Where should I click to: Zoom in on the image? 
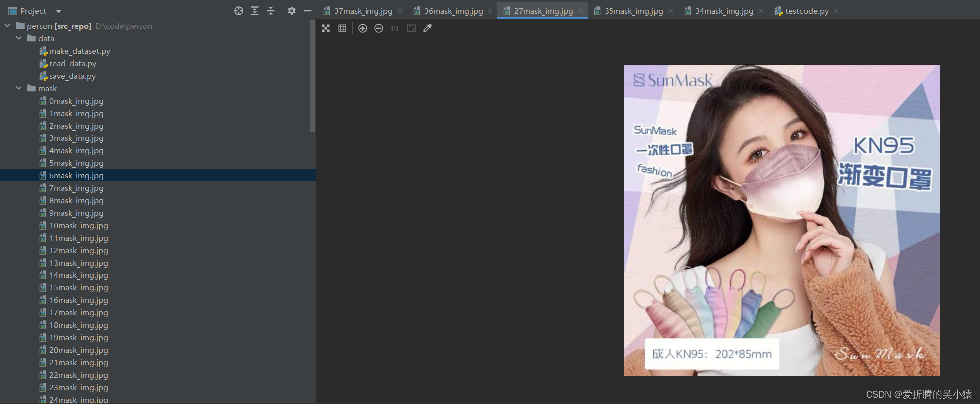[363, 28]
